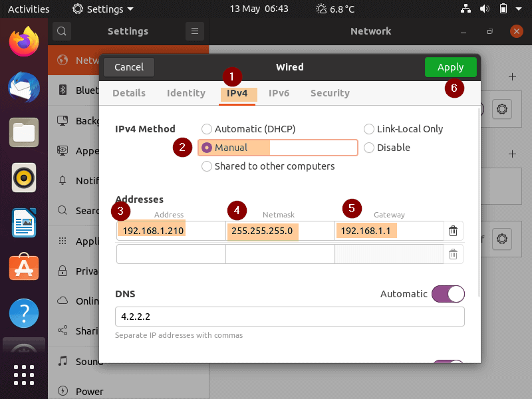Switch to the Details tab
Screen dimensions: 532x399
[x=129, y=93]
